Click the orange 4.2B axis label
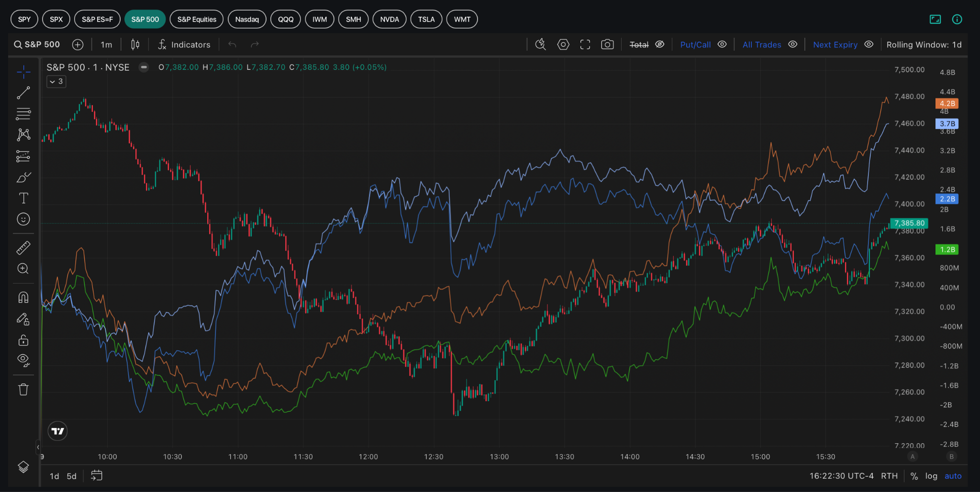980x492 pixels. (x=947, y=103)
